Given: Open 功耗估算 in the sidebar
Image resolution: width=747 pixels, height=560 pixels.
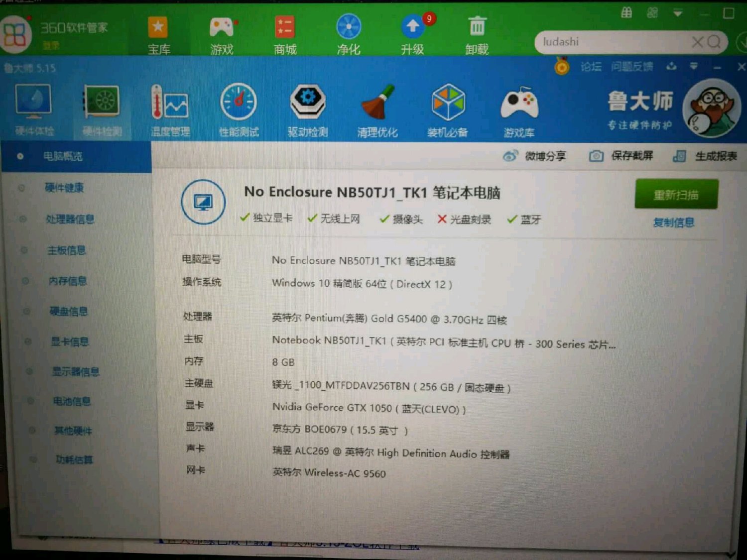Looking at the screenshot, I should 74,459.
